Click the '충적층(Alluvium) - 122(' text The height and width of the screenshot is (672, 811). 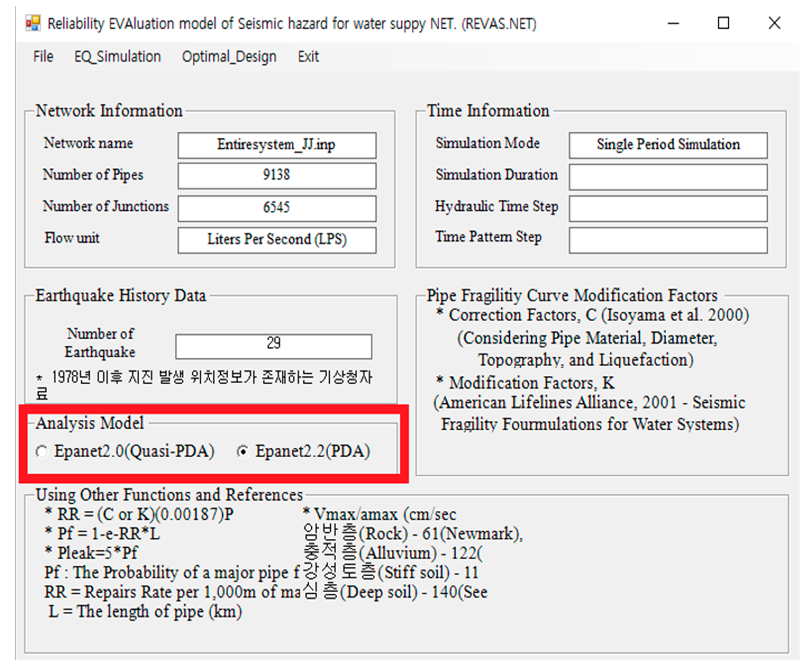pyautogui.click(x=393, y=553)
